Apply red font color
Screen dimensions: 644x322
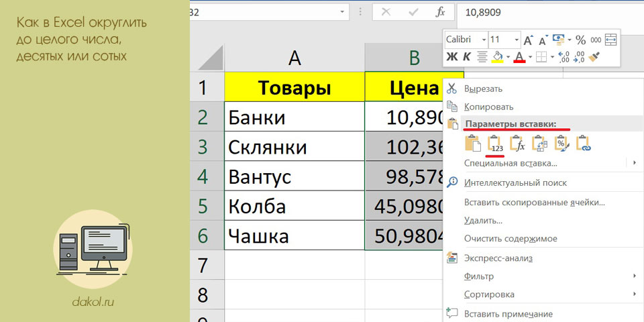coord(519,56)
